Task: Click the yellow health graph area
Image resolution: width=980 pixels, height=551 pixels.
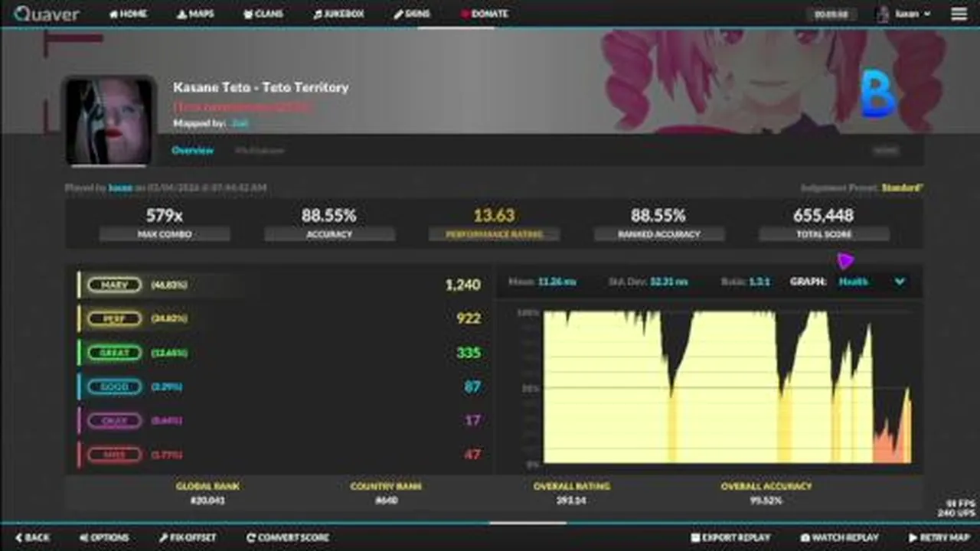Action: (x=726, y=387)
